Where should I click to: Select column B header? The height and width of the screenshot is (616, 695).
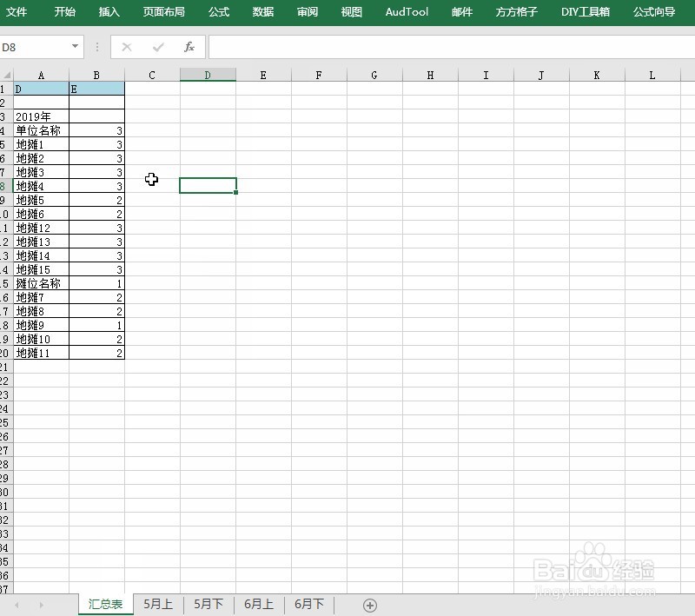pos(96,75)
